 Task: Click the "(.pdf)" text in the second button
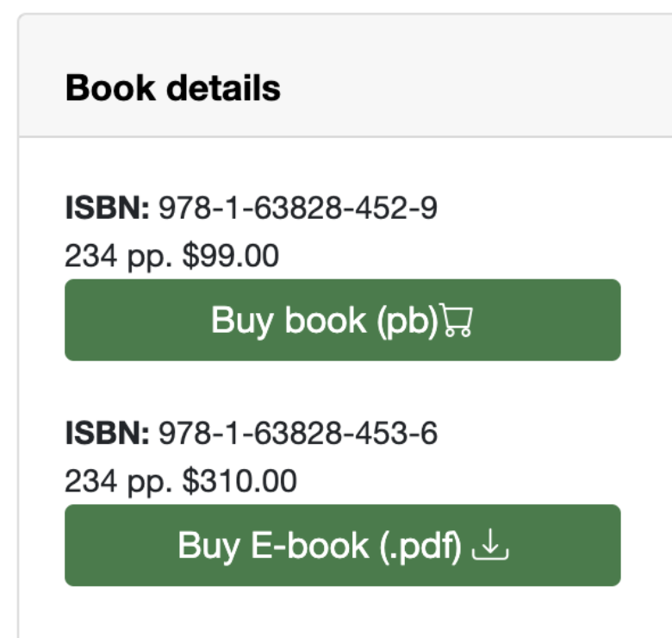pyautogui.click(x=422, y=546)
